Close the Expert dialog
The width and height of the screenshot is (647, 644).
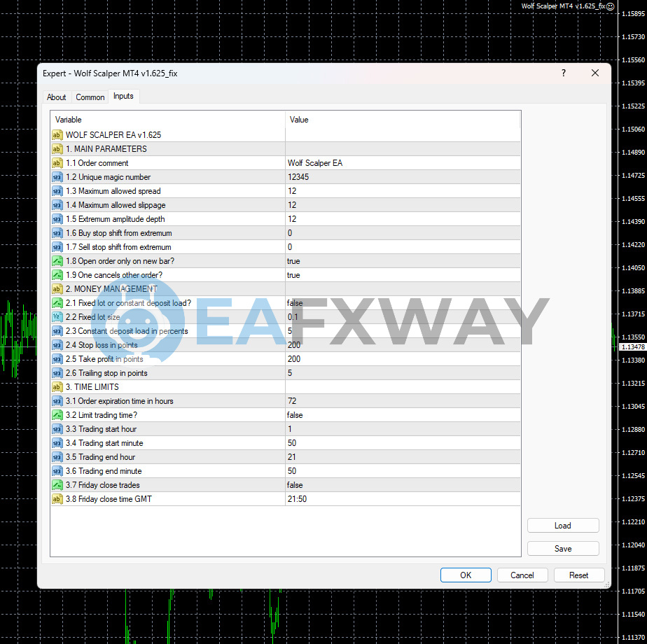[595, 73]
